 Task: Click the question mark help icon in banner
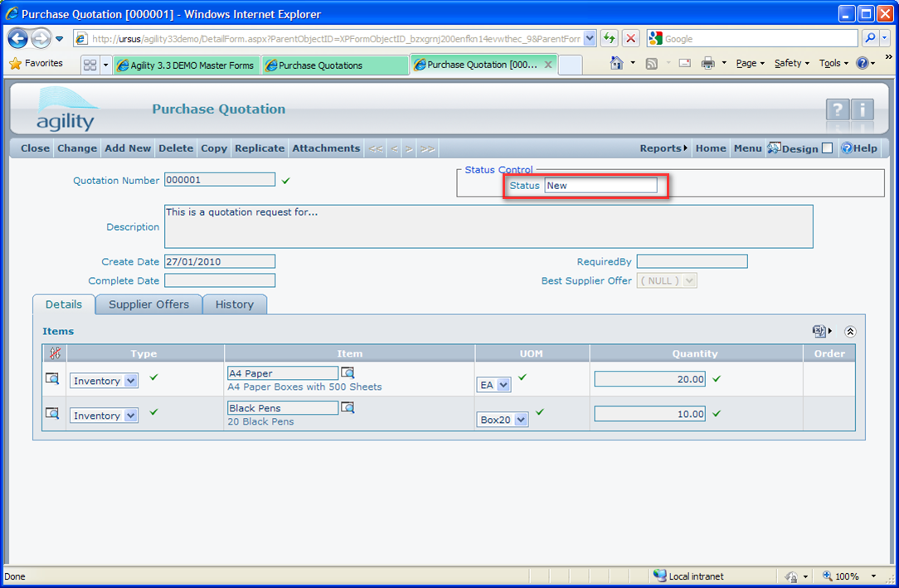click(837, 109)
